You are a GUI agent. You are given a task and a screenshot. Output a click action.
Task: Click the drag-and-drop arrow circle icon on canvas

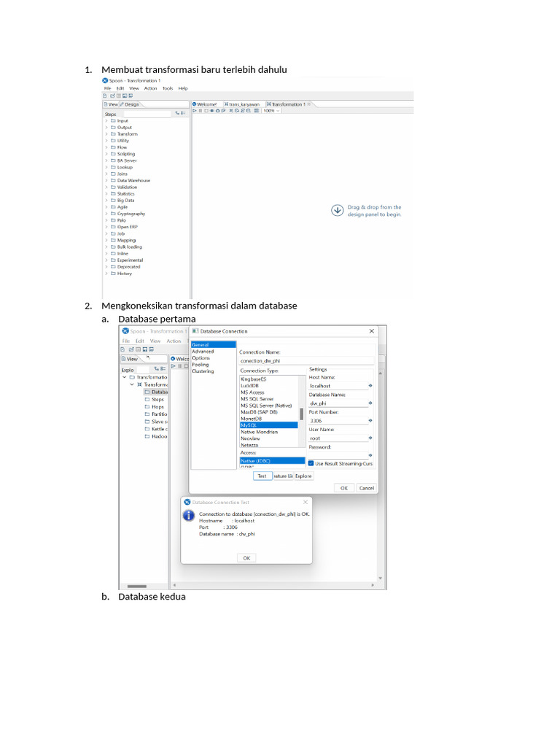[x=337, y=210]
